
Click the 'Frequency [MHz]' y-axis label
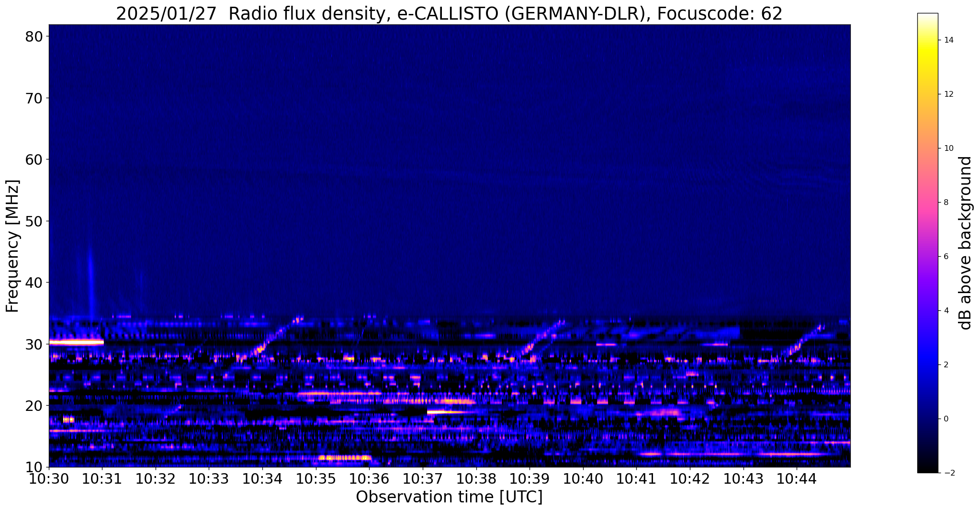[x=13, y=246]
